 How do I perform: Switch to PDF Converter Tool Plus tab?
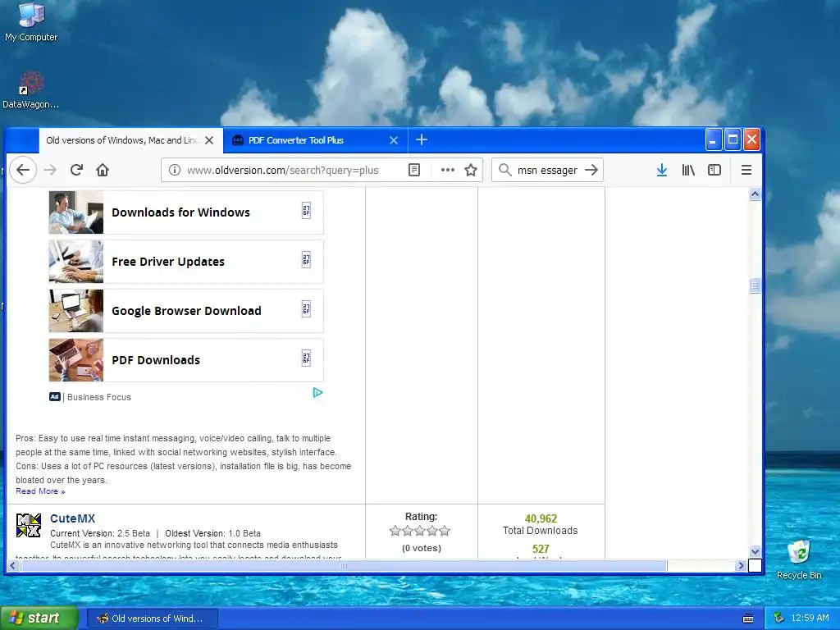point(315,139)
